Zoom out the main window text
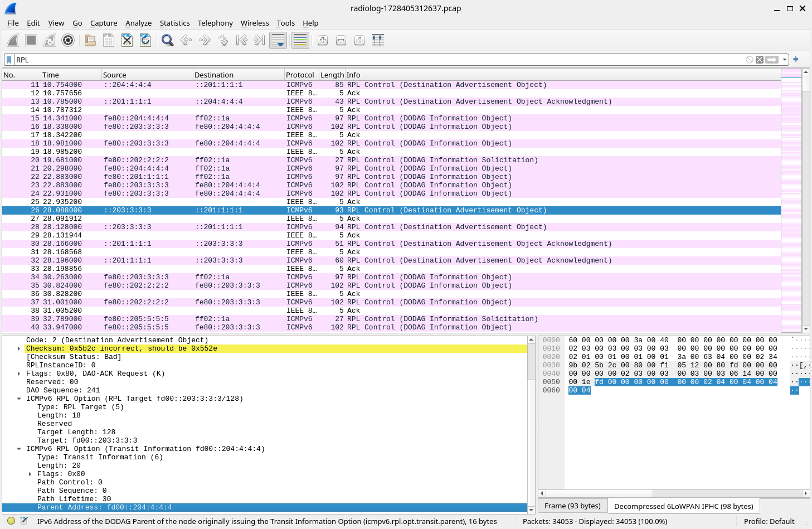Viewport: 812px width, 529px height. [x=341, y=40]
